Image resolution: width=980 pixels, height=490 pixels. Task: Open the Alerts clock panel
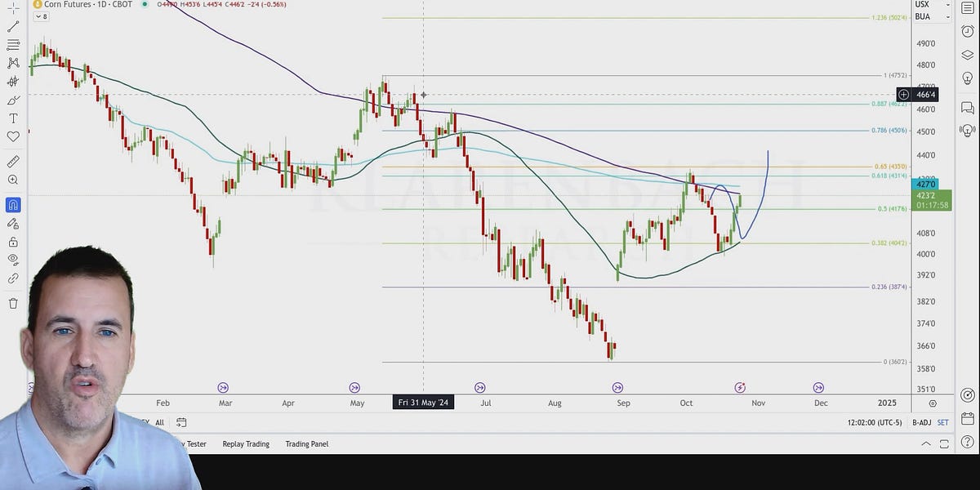point(968,31)
